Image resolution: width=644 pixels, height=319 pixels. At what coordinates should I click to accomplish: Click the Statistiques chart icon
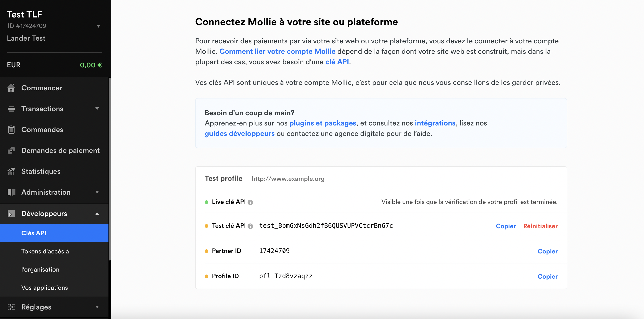click(11, 171)
